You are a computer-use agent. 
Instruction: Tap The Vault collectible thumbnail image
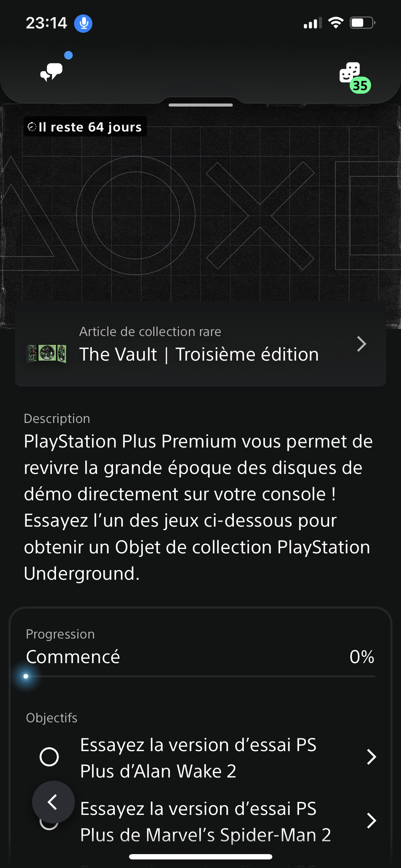(x=47, y=354)
